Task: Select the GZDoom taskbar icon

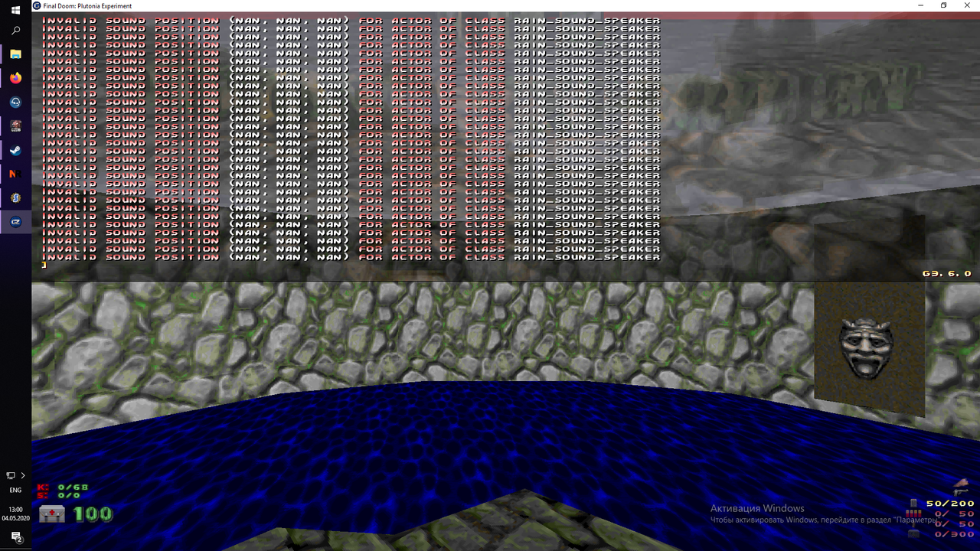Action: click(15, 222)
